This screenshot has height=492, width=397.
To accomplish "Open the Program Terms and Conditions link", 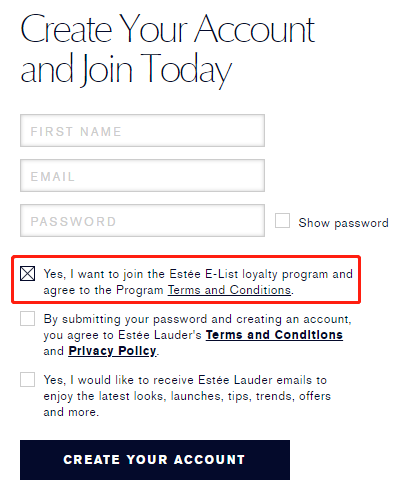I will pos(229,290).
